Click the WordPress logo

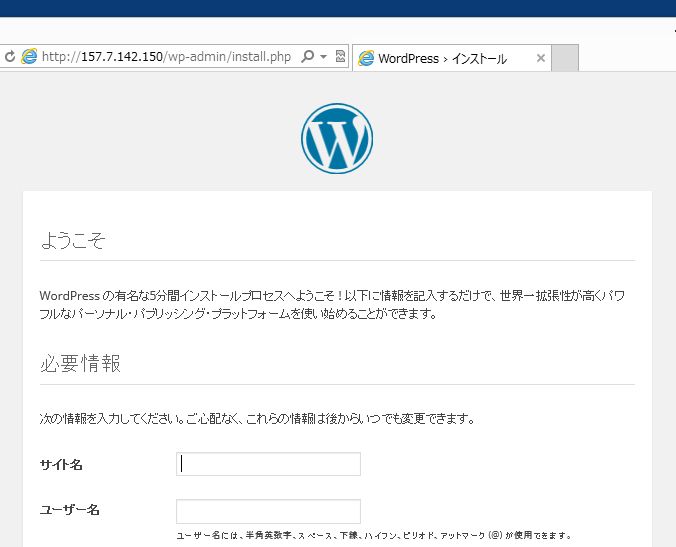(337, 138)
